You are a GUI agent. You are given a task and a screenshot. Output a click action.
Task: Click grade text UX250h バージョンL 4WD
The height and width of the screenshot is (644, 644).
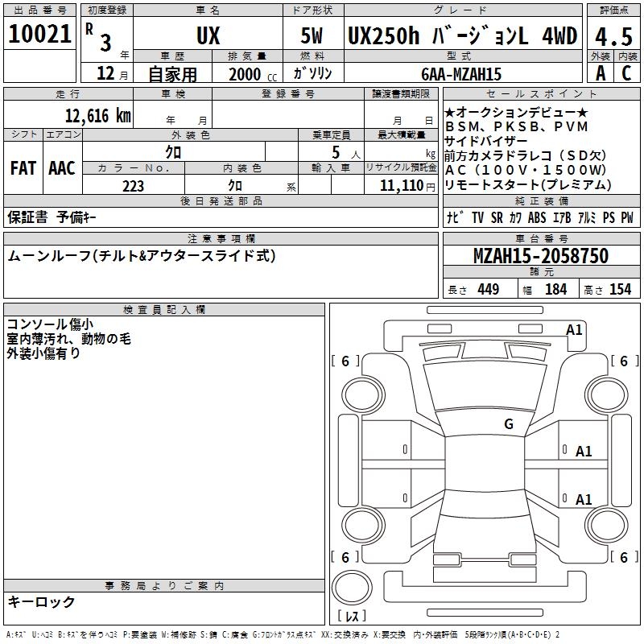click(x=462, y=35)
